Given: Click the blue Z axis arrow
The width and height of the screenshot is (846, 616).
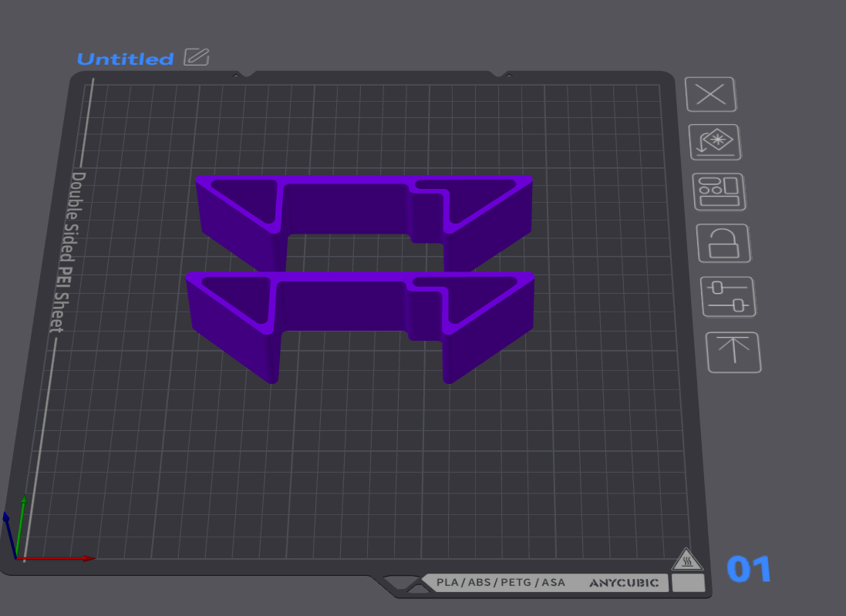Looking at the screenshot, I should click(9, 534).
